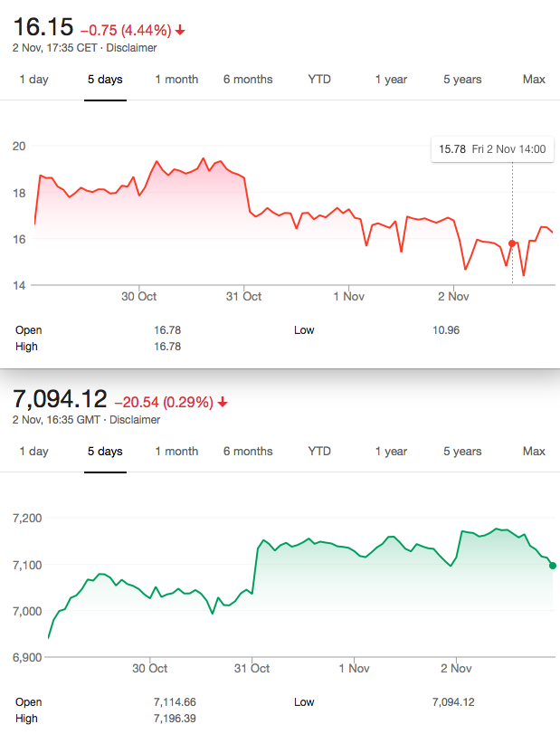Viewport: 560px width, 734px height.
Task: Click the 15.78 Fri 2 Nov tooltip
Action: click(x=492, y=149)
